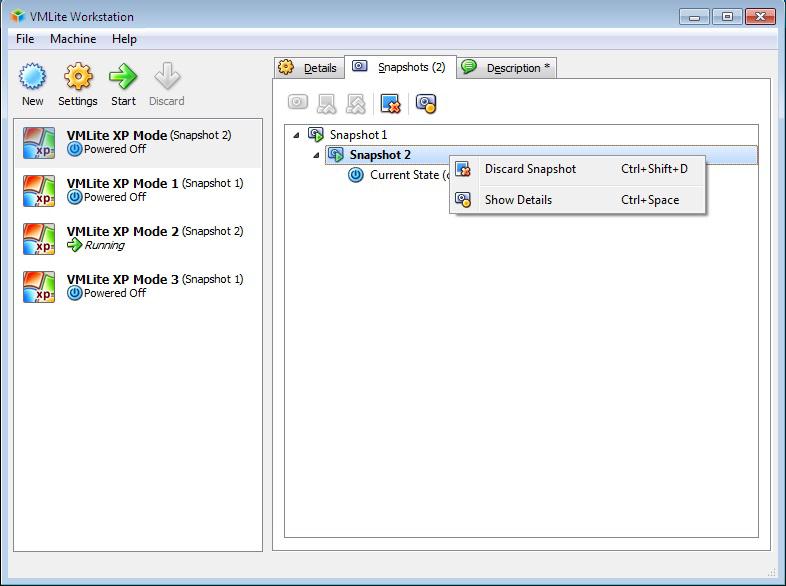Click the Discard Snapshot toolbar icon
This screenshot has height=586, width=786.
(390, 103)
